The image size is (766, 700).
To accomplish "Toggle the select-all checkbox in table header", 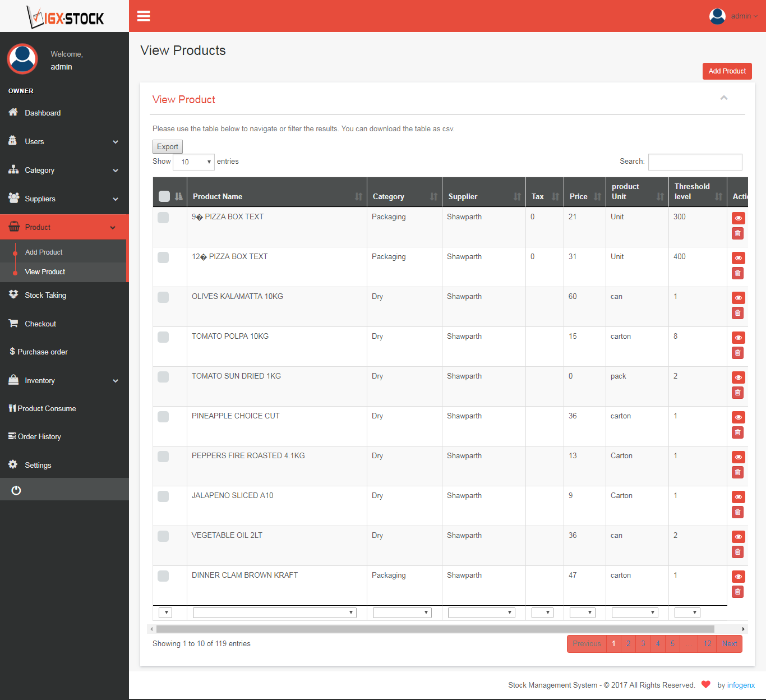I will [x=164, y=196].
